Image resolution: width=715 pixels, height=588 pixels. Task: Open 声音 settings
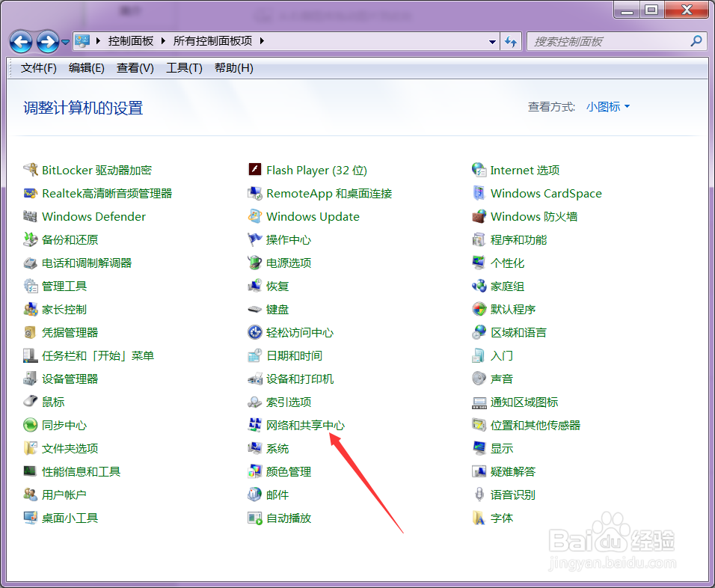pyautogui.click(x=503, y=379)
